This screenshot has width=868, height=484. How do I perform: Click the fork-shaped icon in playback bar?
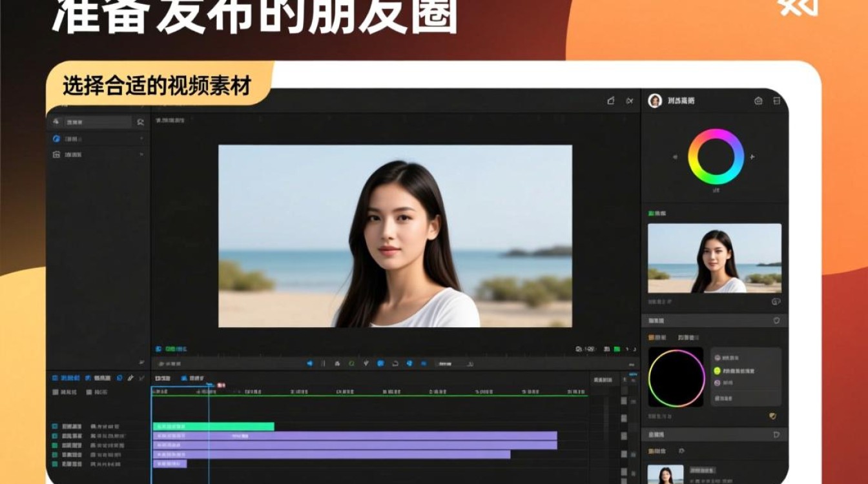click(366, 363)
